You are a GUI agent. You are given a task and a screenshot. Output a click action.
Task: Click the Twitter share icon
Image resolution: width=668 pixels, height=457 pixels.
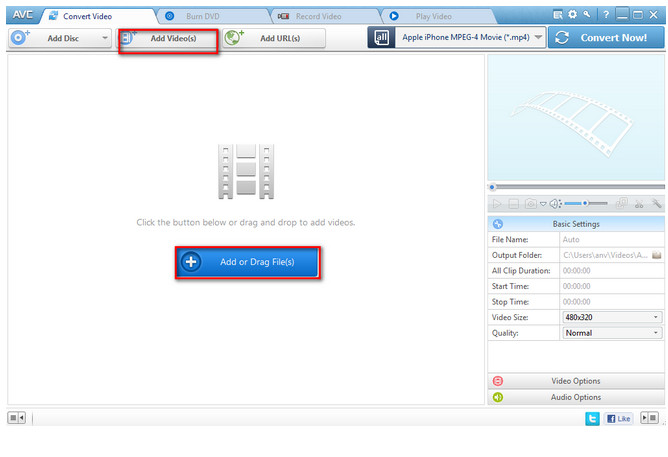pyautogui.click(x=592, y=419)
